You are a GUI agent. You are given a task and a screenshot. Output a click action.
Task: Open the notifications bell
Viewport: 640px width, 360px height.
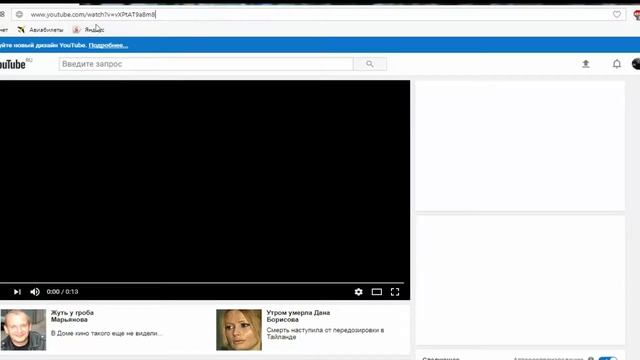[x=617, y=64]
